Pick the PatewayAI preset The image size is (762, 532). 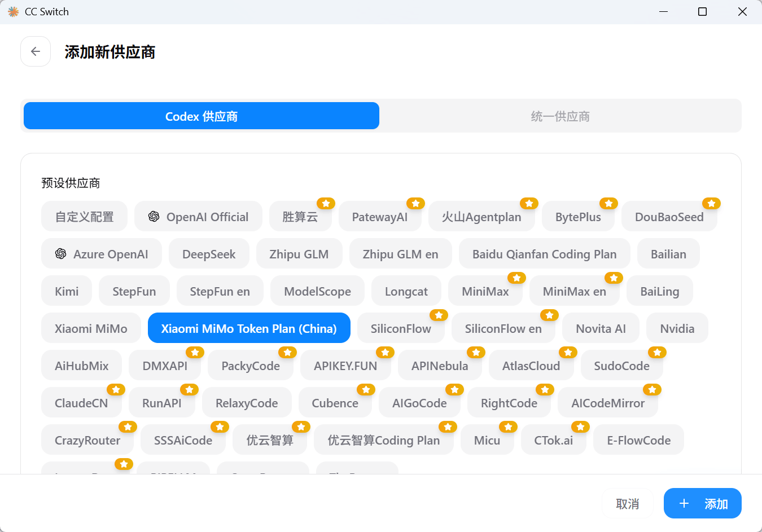[380, 217]
